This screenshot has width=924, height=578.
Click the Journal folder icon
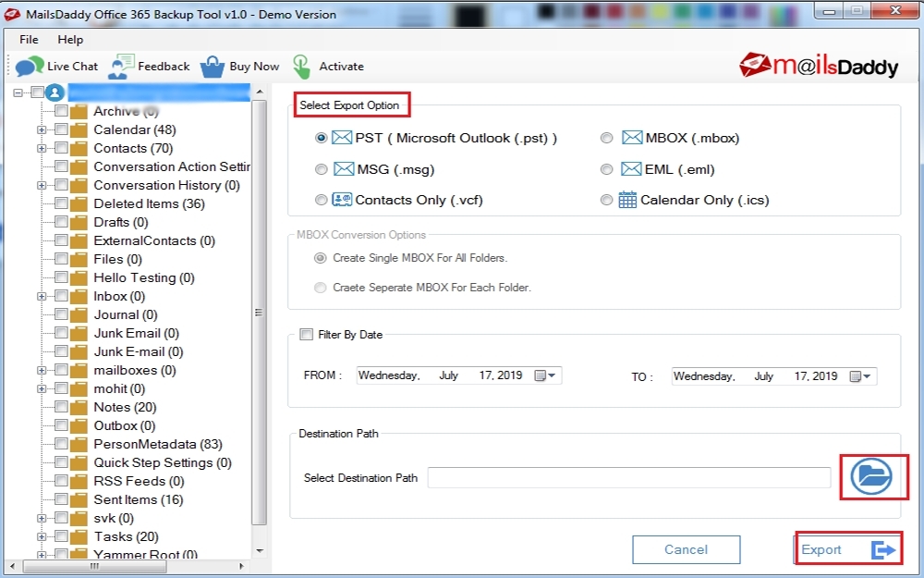click(x=79, y=315)
